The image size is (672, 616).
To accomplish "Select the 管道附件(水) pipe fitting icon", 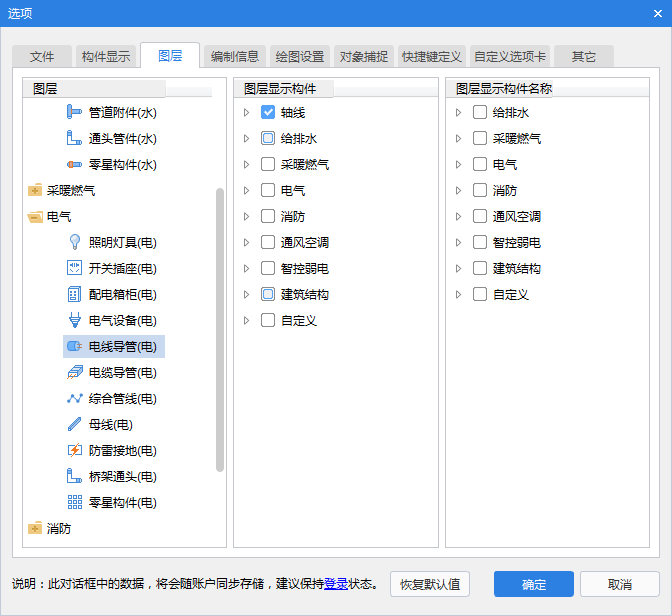I will click(x=74, y=112).
